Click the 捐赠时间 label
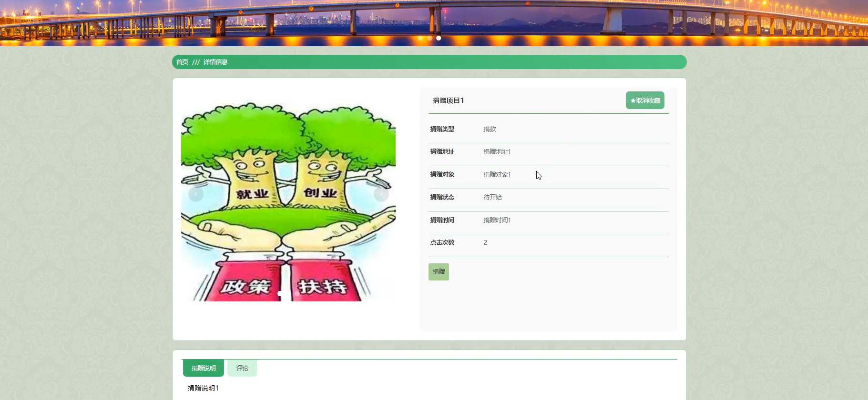 pos(442,220)
